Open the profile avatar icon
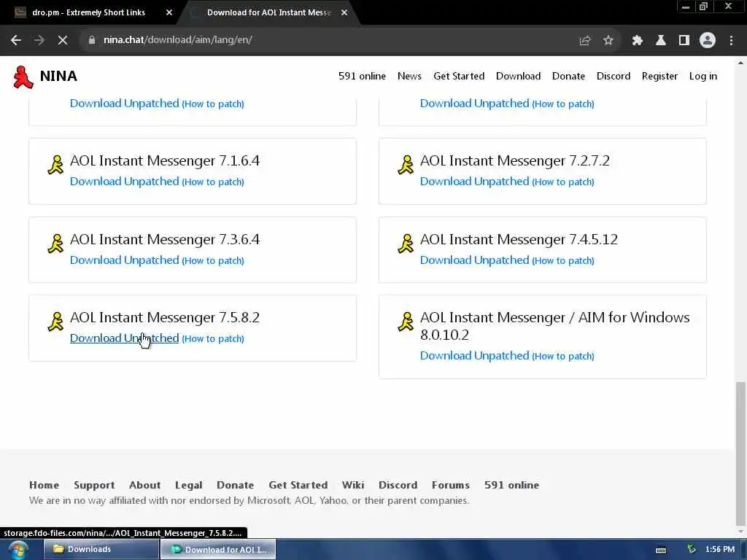 click(708, 41)
